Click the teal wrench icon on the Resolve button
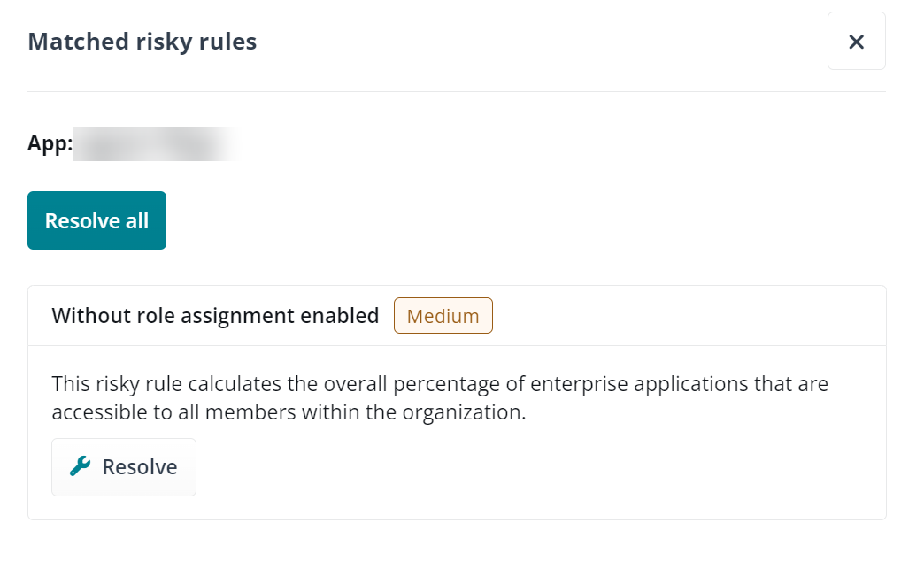 click(x=81, y=466)
